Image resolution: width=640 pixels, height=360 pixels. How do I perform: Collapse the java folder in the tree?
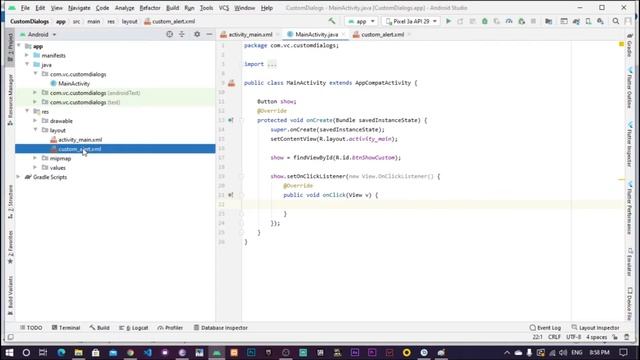point(27,64)
